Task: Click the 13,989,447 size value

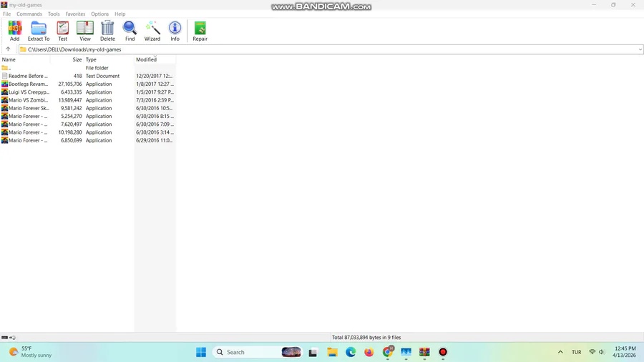Action: point(70,100)
